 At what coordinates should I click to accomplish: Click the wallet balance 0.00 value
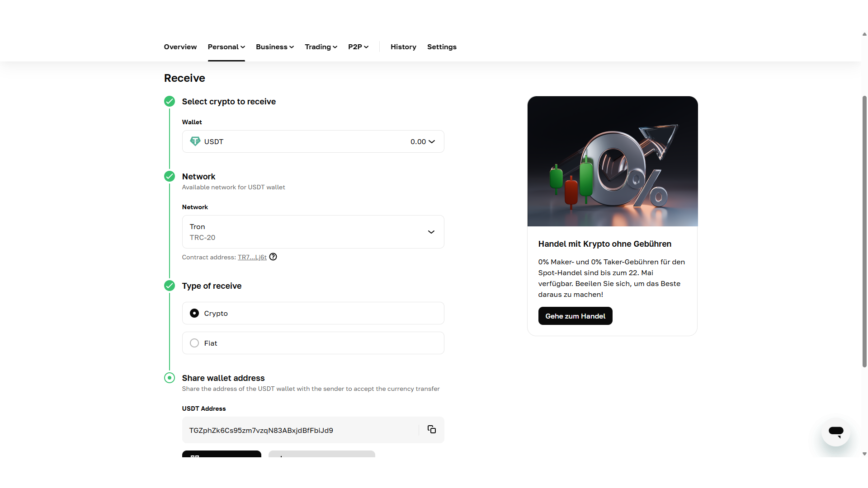(x=418, y=142)
